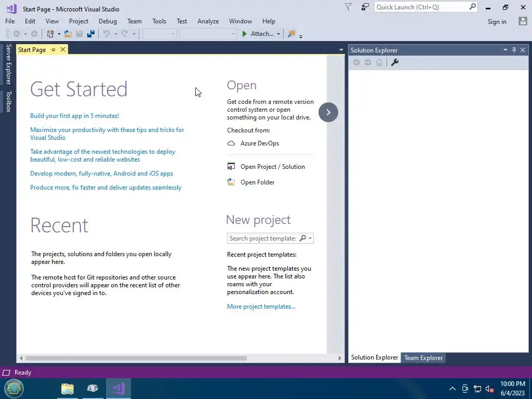Open the Navigate Backward history dropdown
This screenshot has height=399, width=532.
25,34
